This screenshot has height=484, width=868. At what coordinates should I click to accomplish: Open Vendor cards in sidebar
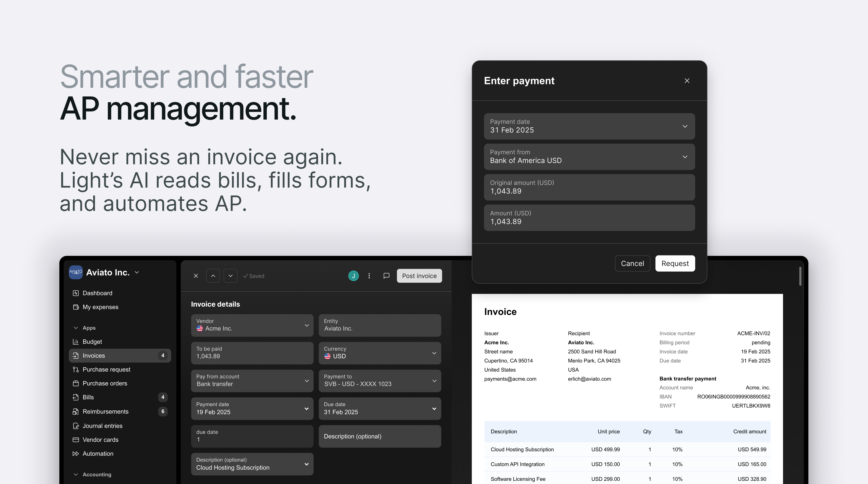pyautogui.click(x=100, y=439)
